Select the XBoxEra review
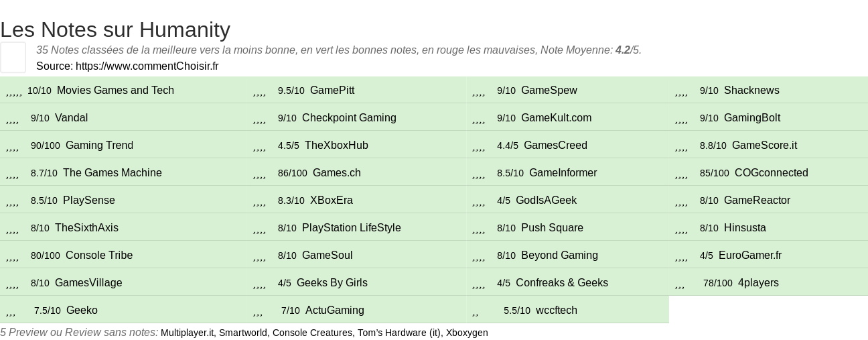Viewport: 868px width, 340px height. pyautogui.click(x=332, y=201)
